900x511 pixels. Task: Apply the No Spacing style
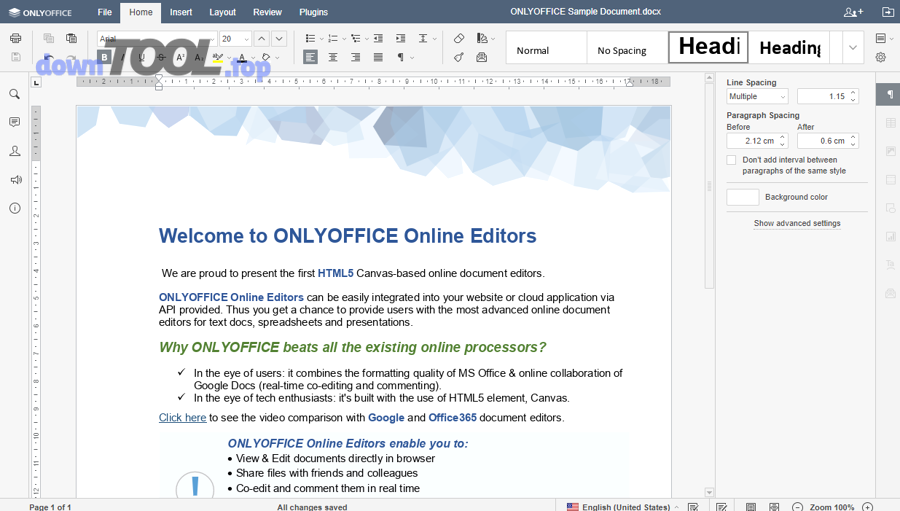[627, 48]
